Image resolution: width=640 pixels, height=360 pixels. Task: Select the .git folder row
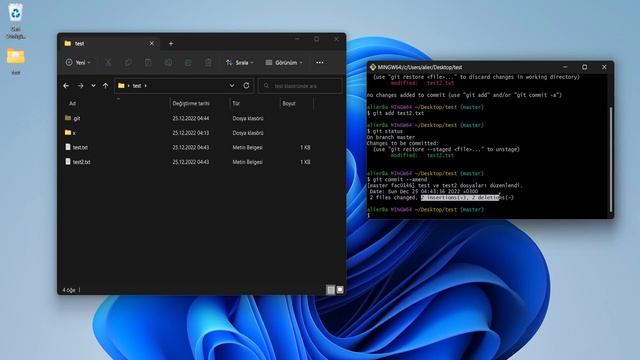coord(188,118)
